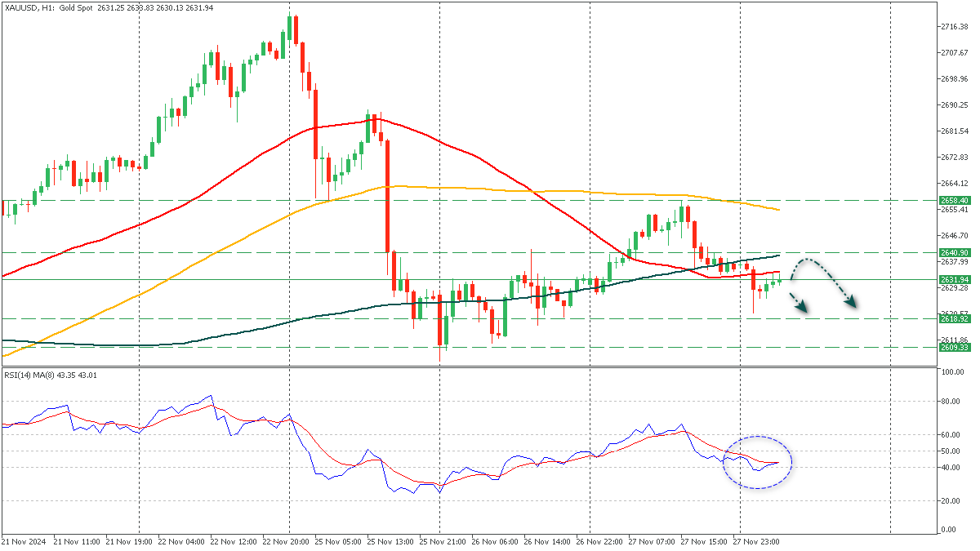Click the 25 Nov 13:00 time label
This screenshot has height=551, width=980.
click(x=390, y=541)
